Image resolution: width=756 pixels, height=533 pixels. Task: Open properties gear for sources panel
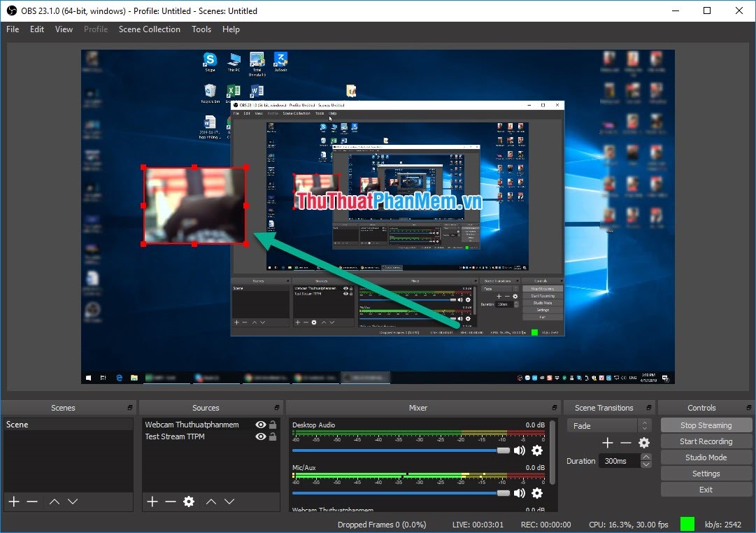187,501
